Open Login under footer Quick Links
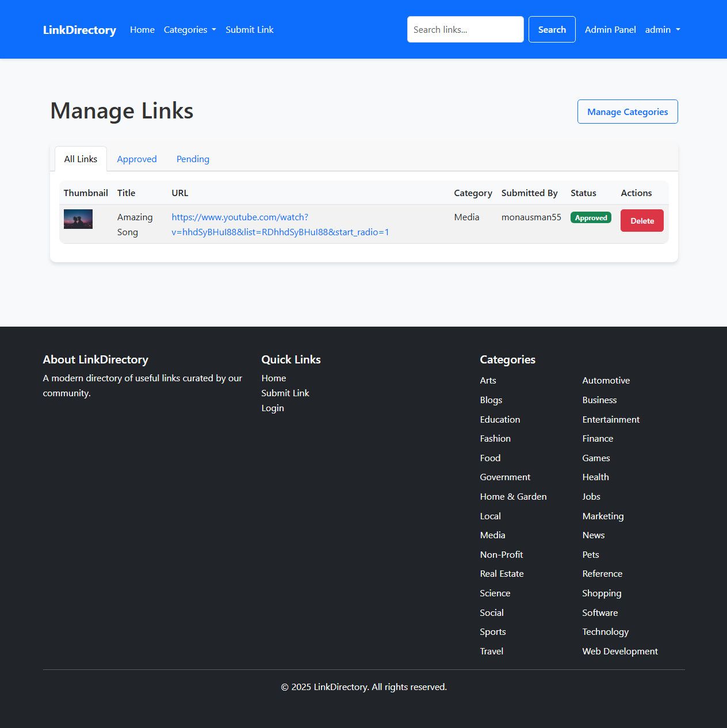Screen dimensions: 727x728 click(273, 408)
